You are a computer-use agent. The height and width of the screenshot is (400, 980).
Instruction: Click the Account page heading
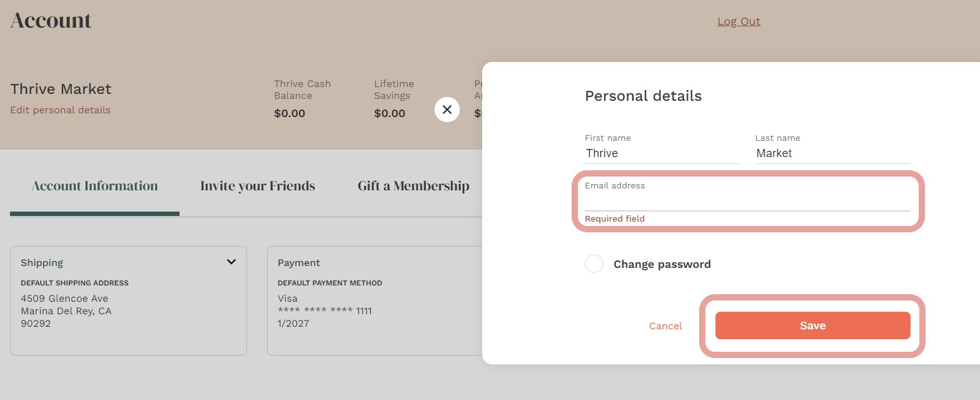click(x=51, y=21)
